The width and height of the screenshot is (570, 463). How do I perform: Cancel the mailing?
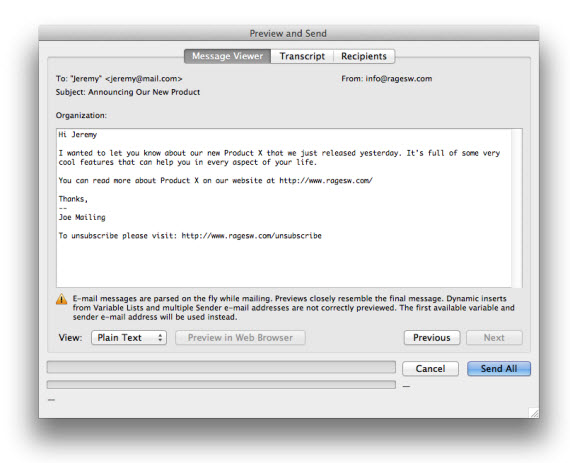(x=430, y=369)
